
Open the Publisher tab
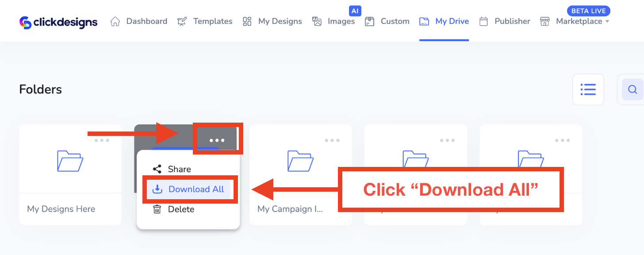pyautogui.click(x=504, y=21)
